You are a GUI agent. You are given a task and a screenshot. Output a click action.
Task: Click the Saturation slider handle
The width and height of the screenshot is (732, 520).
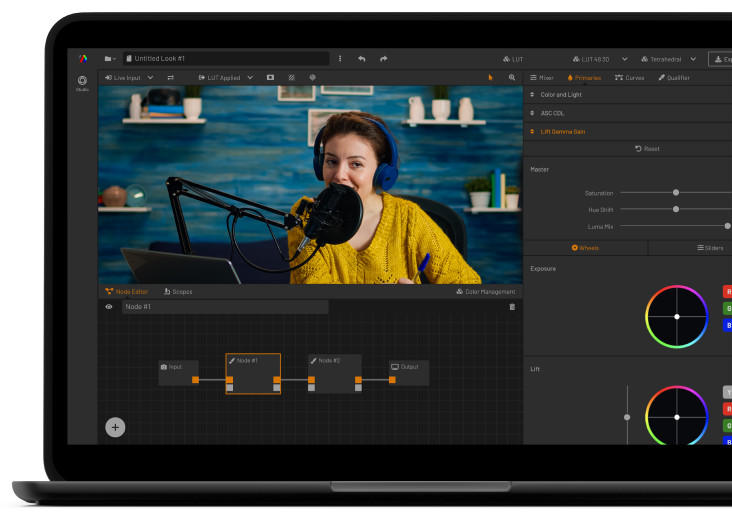pyautogui.click(x=676, y=192)
